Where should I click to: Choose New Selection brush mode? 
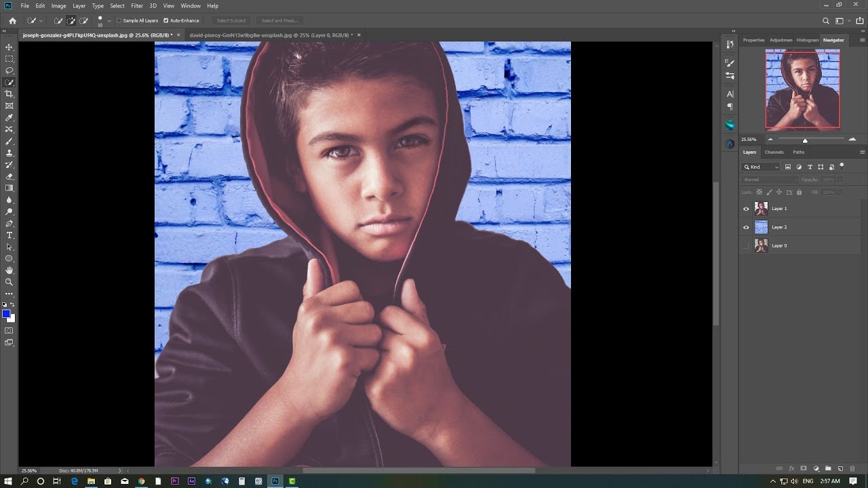pyautogui.click(x=58, y=21)
